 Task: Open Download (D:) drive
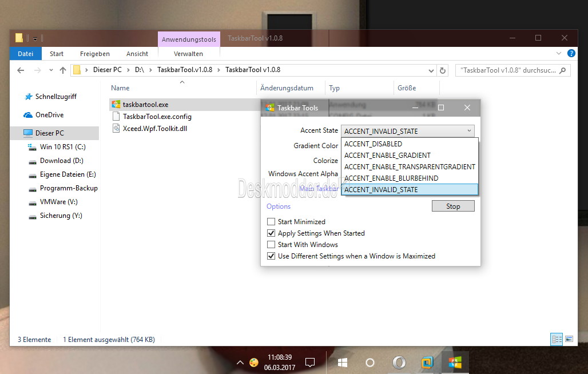tap(62, 161)
